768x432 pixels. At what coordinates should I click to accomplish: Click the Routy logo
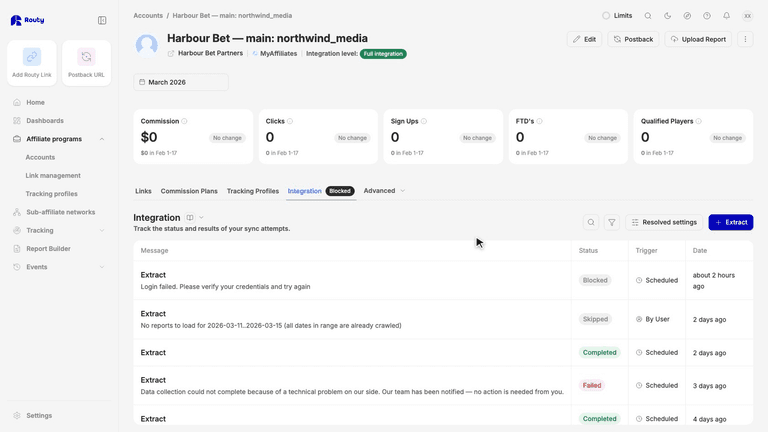coord(27,20)
